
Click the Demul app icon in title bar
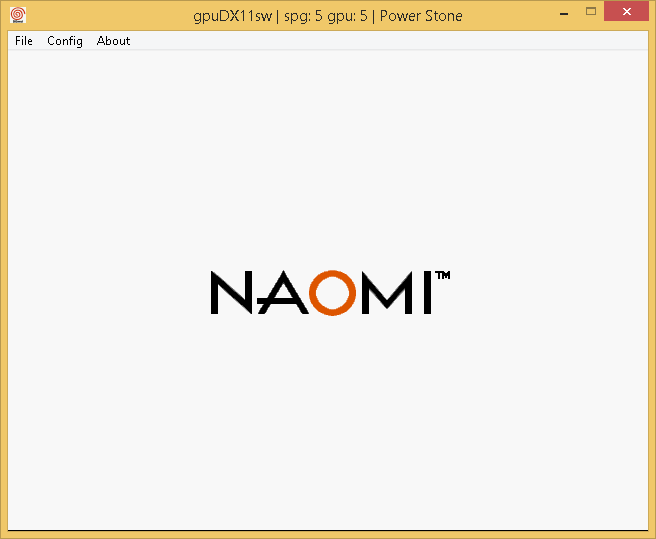(18, 15)
